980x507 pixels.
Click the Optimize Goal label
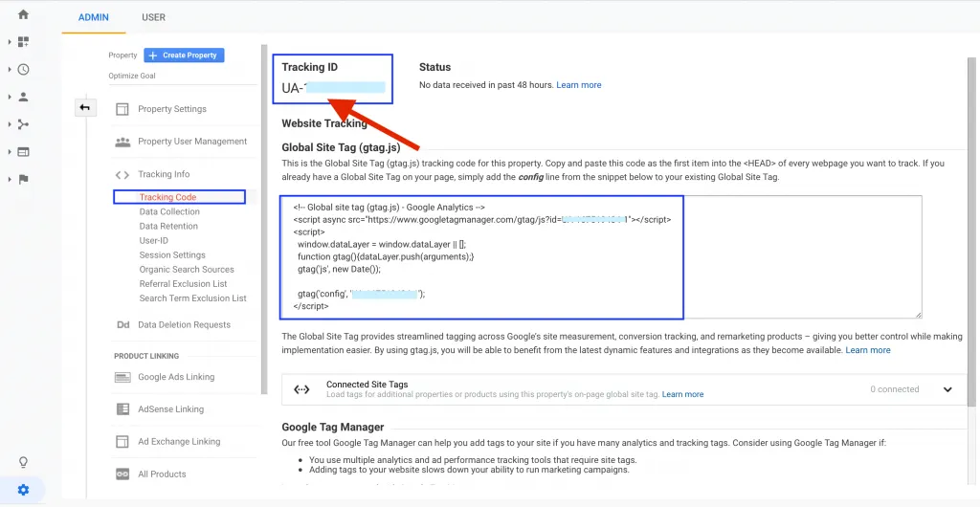(132, 77)
